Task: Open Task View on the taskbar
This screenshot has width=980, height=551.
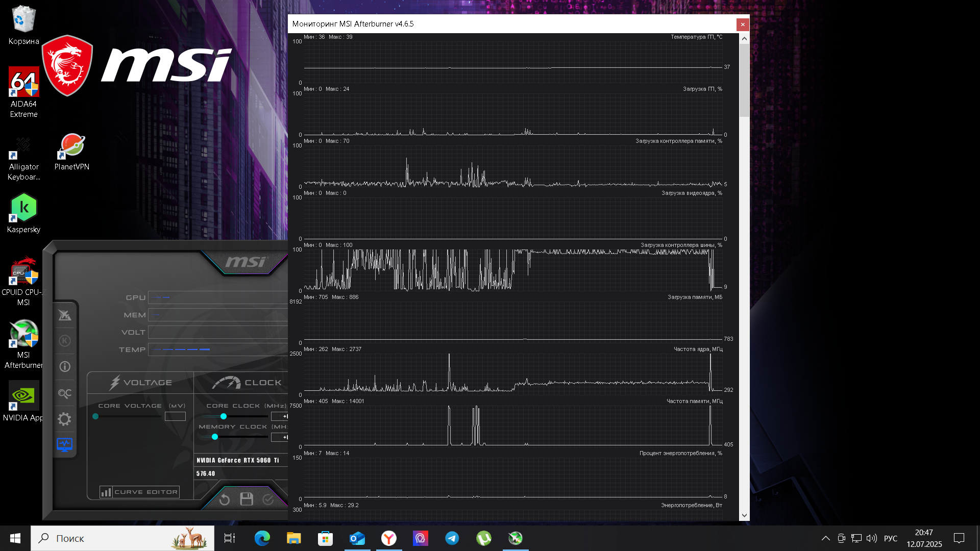Action: pos(230,538)
